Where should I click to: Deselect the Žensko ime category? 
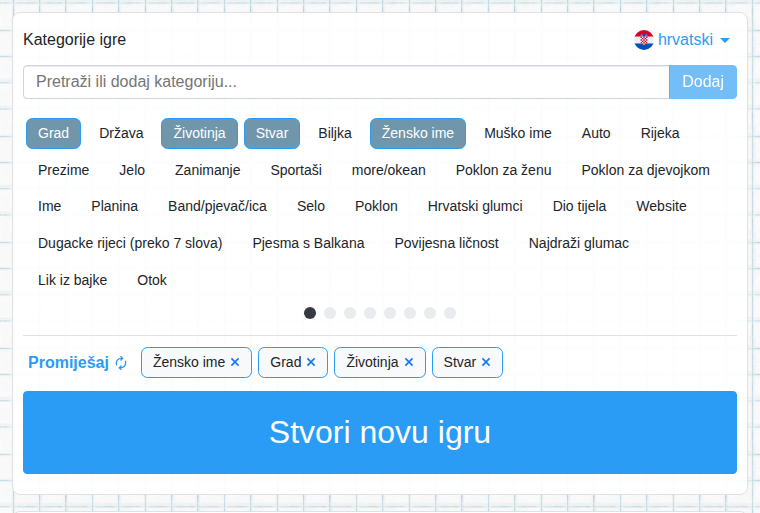(418, 133)
